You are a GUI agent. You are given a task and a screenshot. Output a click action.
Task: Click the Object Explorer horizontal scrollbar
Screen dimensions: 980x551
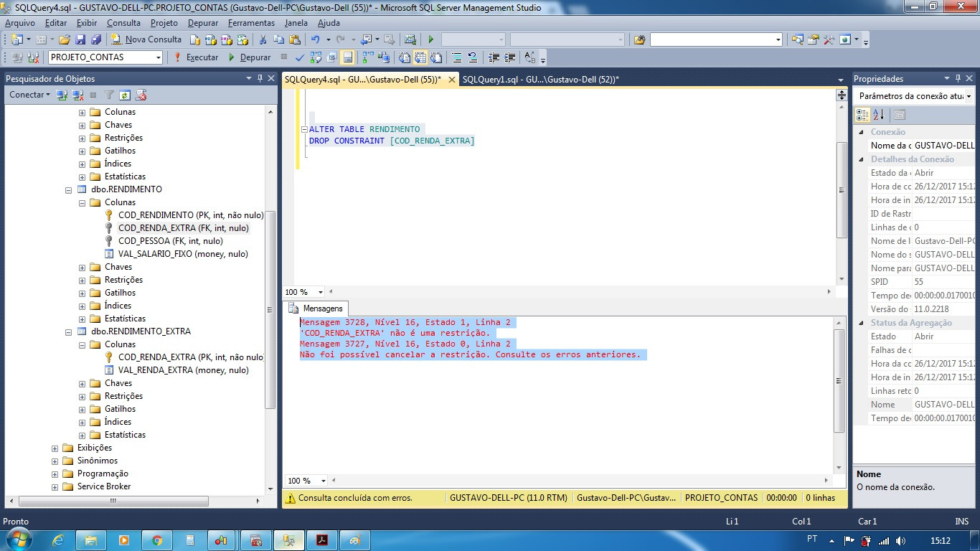(113, 501)
